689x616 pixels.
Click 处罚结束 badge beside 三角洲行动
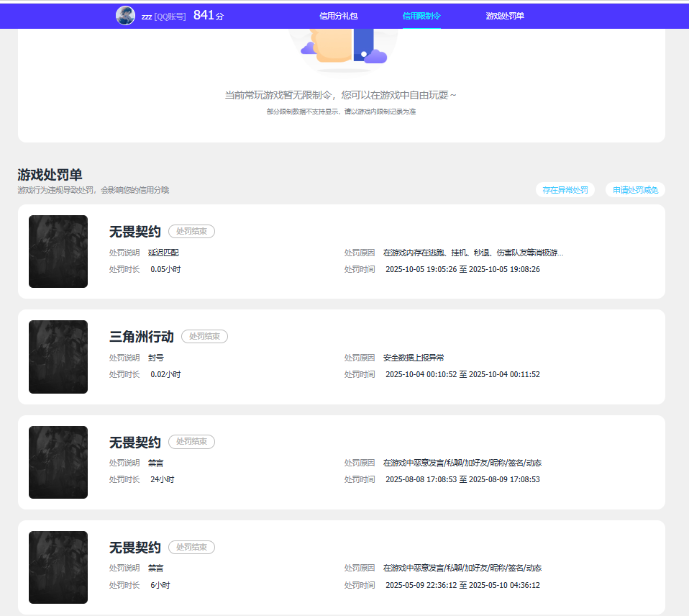click(x=204, y=336)
